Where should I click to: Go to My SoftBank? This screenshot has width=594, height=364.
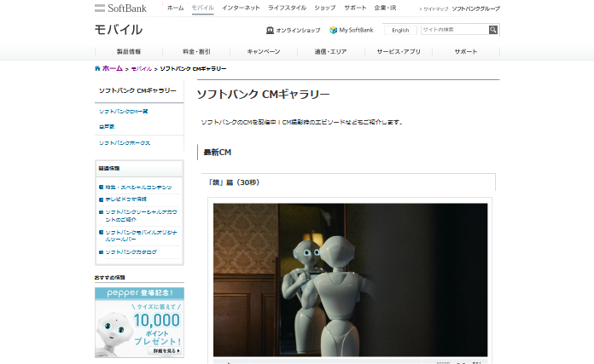pos(356,30)
